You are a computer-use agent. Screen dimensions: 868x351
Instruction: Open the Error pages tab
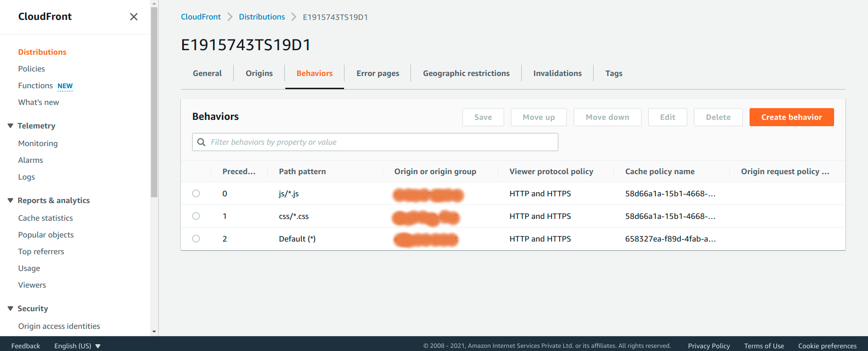coord(378,73)
